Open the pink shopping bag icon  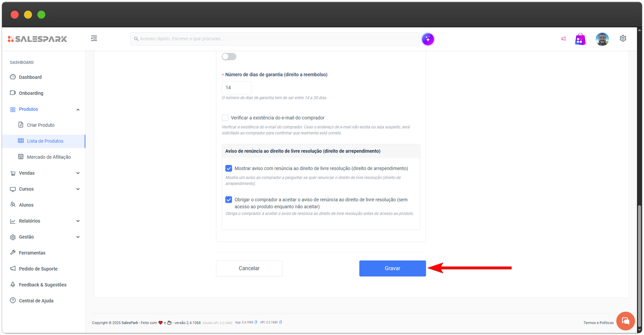click(x=580, y=39)
